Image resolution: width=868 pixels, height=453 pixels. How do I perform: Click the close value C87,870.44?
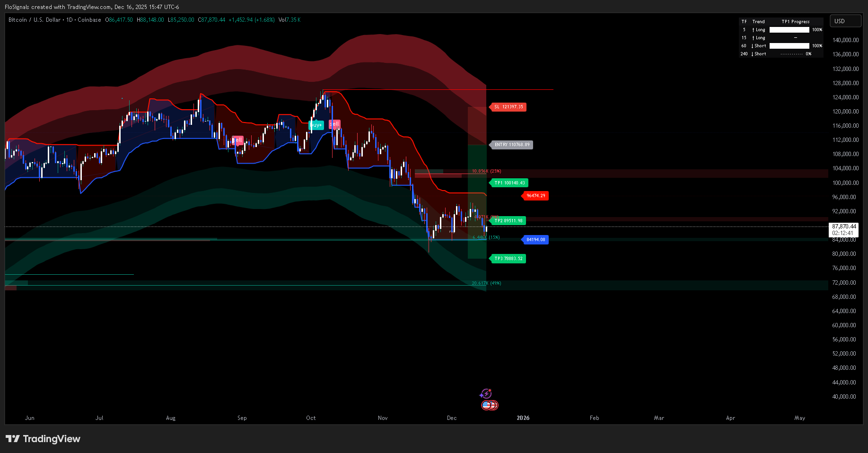[211, 20]
